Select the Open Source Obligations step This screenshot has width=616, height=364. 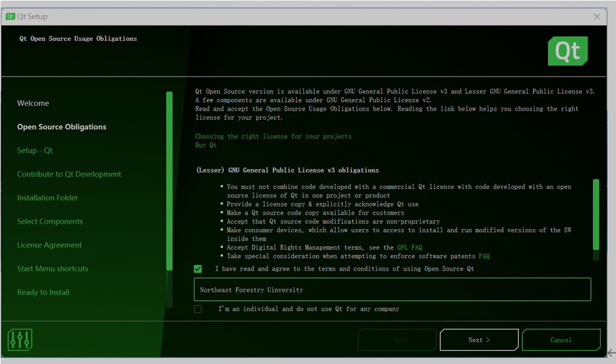tap(61, 127)
